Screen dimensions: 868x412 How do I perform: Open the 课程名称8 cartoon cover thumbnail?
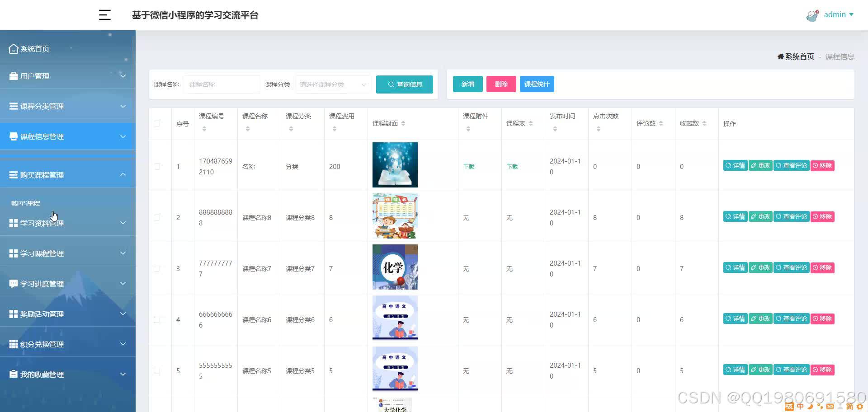[395, 216]
